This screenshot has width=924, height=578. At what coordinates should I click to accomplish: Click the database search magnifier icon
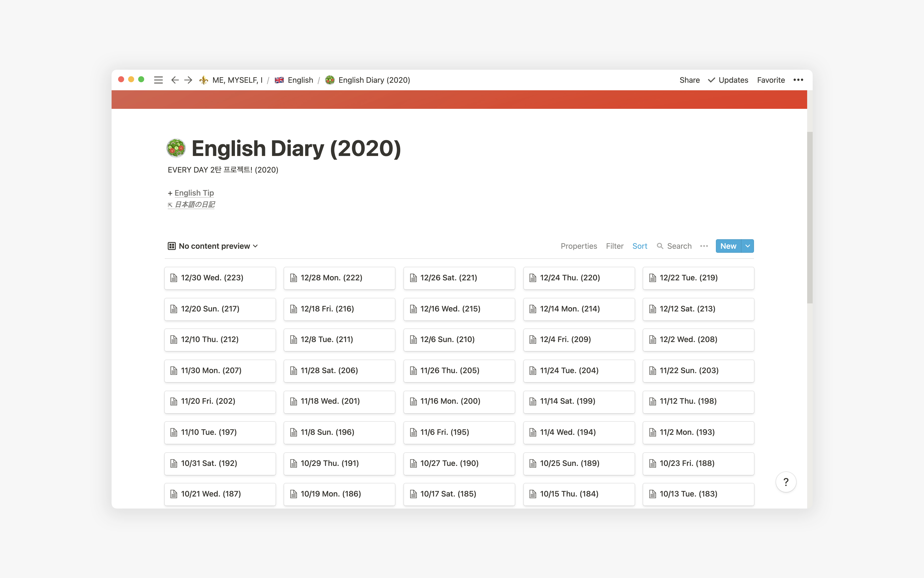(659, 246)
